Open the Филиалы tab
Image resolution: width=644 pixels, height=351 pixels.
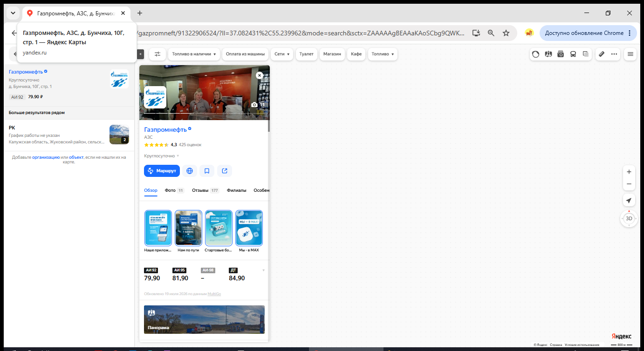(x=236, y=190)
